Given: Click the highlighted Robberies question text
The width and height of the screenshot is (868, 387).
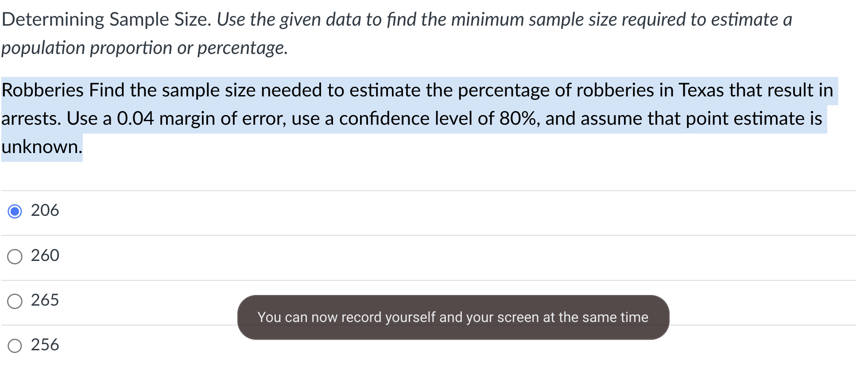Looking at the screenshot, I should point(399,118).
